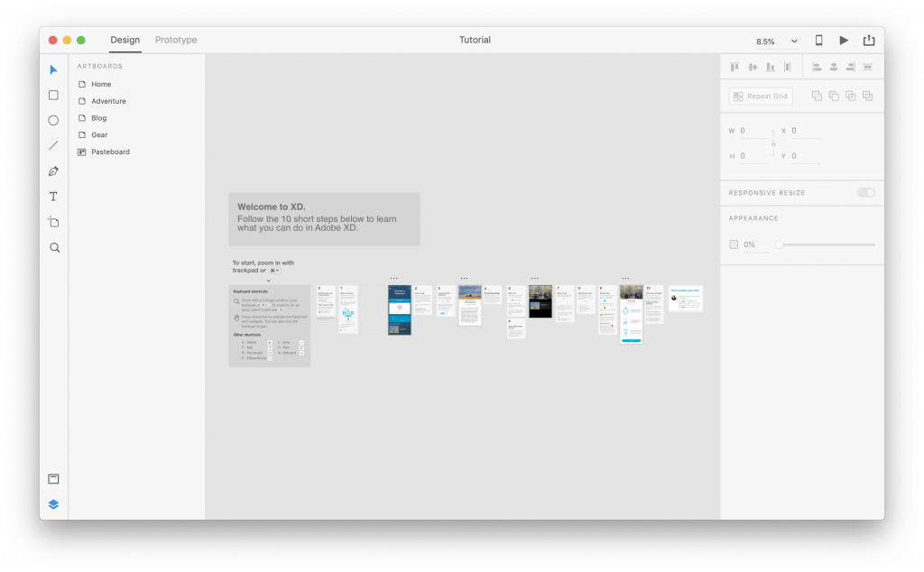Toggle the Layers panel icon
The height and width of the screenshot is (572, 924).
tap(53, 504)
